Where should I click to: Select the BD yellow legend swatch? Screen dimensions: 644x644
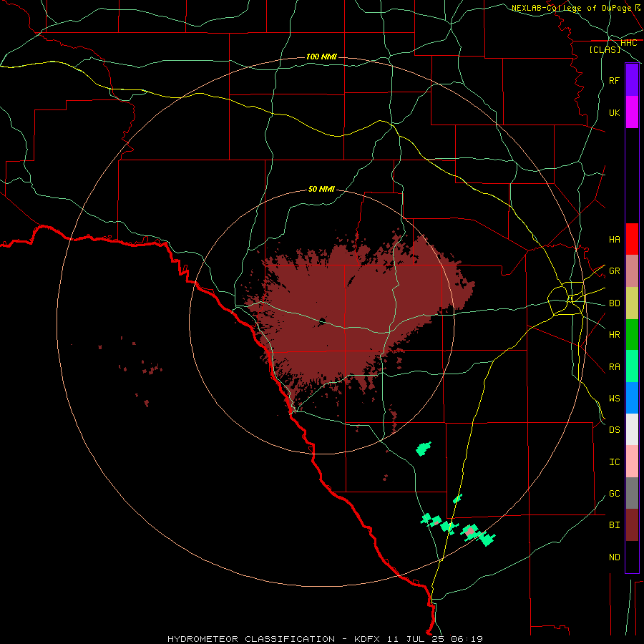[x=632, y=303]
